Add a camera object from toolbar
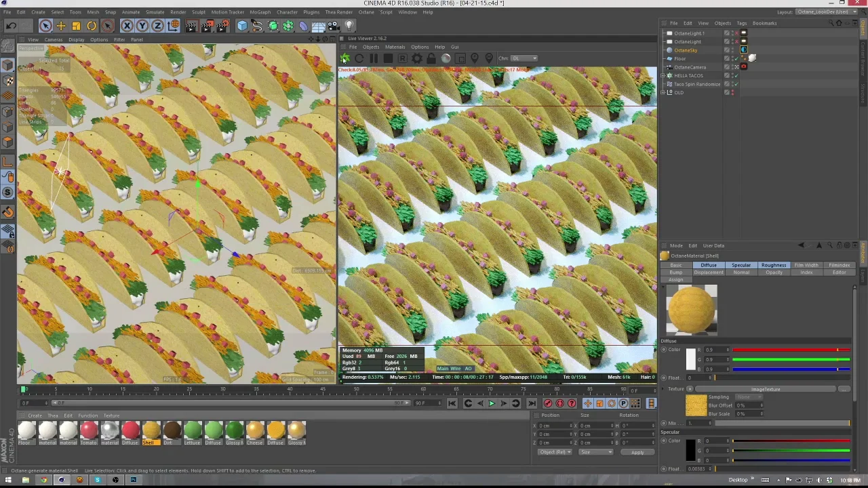This screenshot has height=488, width=868. [x=334, y=26]
